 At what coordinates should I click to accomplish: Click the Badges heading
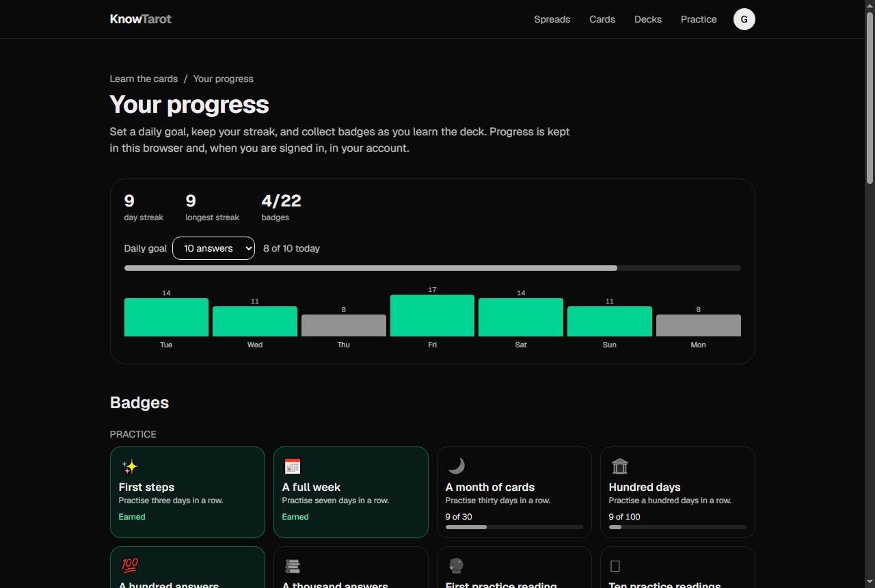coord(139,403)
